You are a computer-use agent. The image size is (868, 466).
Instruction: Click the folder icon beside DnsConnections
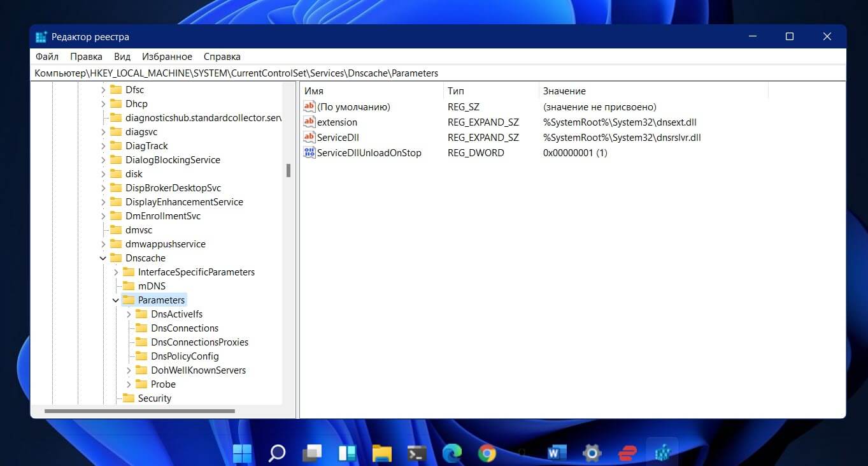pyautogui.click(x=141, y=328)
